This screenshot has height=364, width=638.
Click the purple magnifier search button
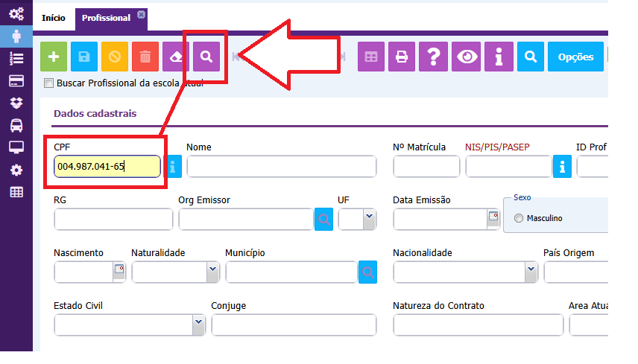tap(206, 57)
